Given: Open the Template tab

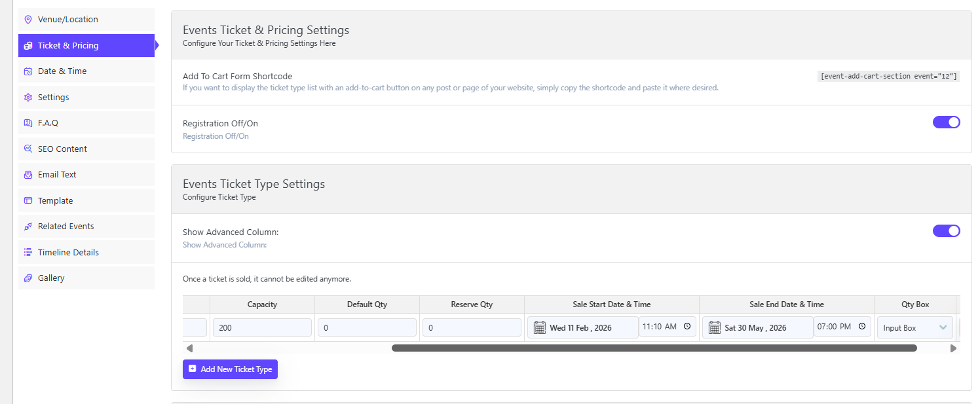Looking at the screenshot, I should tap(55, 201).
